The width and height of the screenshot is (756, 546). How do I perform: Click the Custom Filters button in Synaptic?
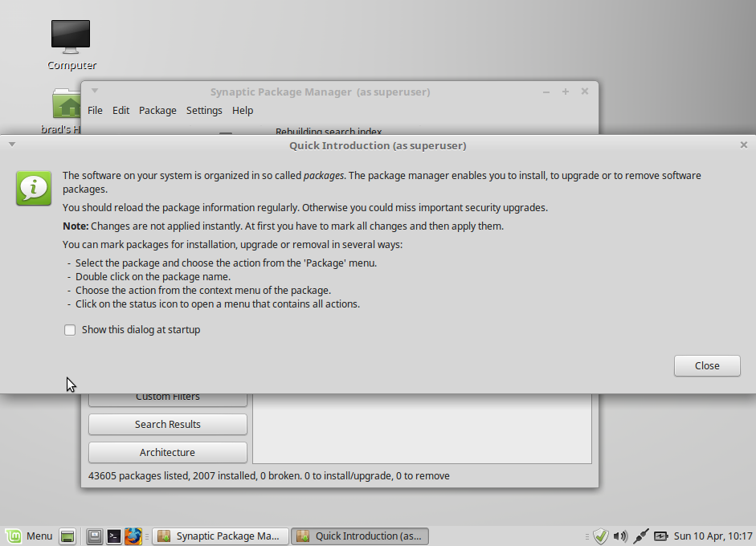tap(168, 399)
